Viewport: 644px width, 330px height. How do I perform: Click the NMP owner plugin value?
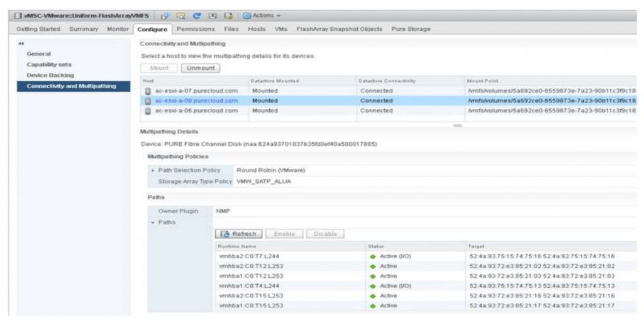point(223,211)
